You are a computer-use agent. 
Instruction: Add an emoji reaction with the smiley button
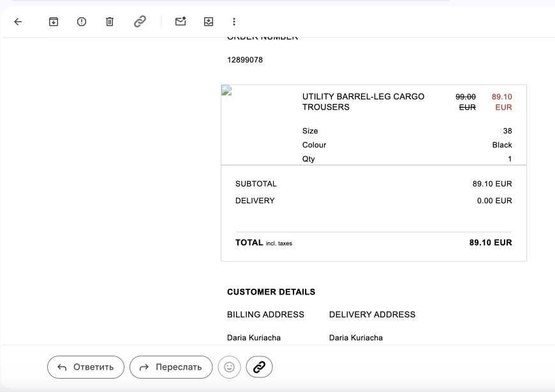(230, 367)
